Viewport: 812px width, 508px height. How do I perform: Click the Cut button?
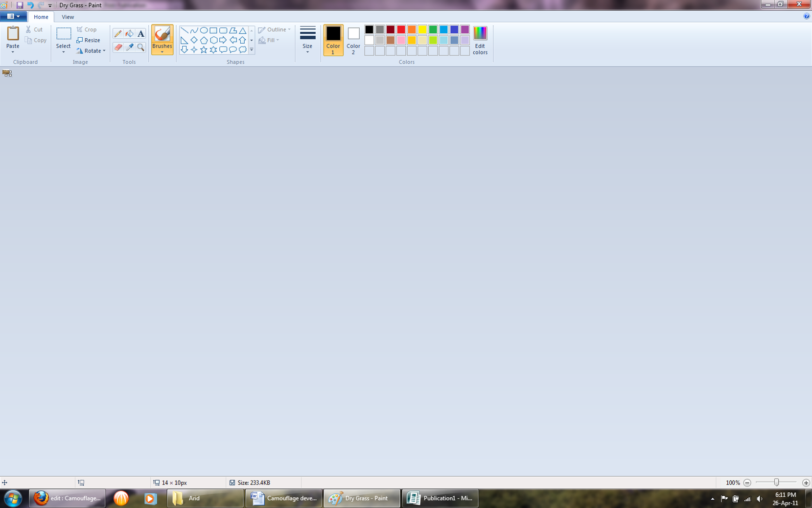click(x=34, y=29)
